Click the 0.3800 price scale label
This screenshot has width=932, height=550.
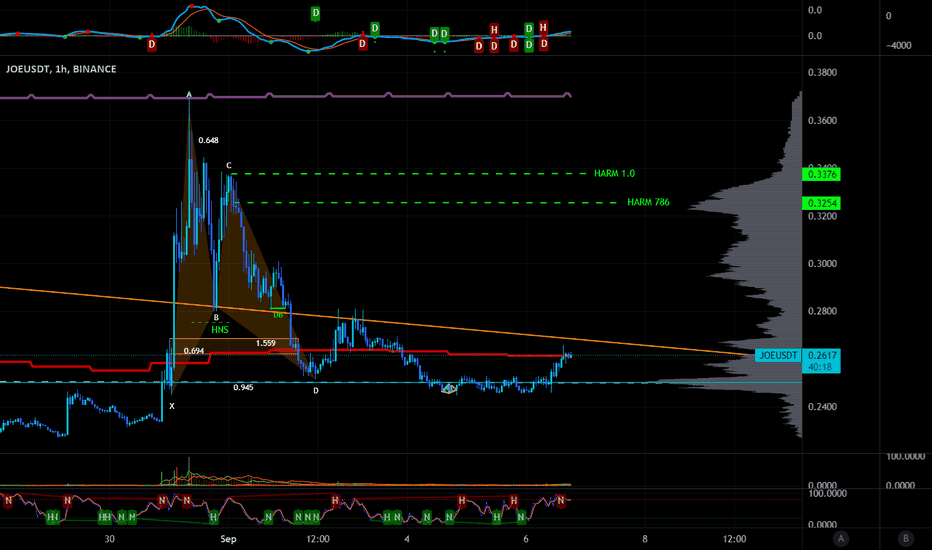823,73
